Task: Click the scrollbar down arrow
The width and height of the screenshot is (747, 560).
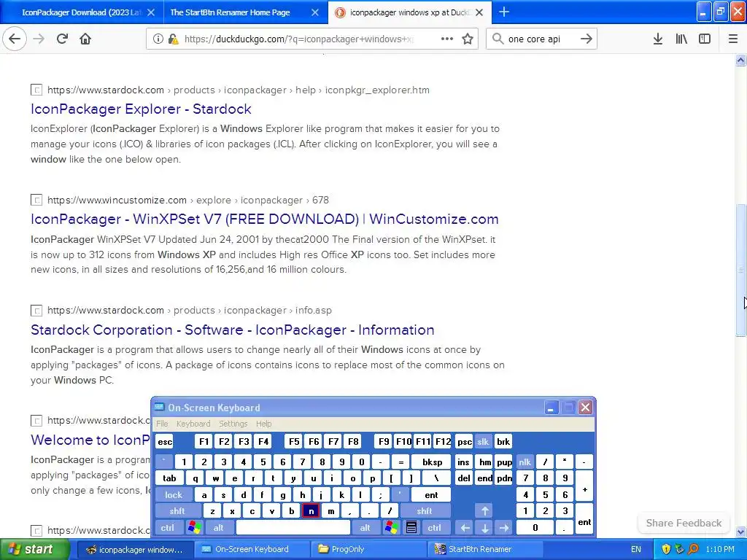Action: (740, 532)
